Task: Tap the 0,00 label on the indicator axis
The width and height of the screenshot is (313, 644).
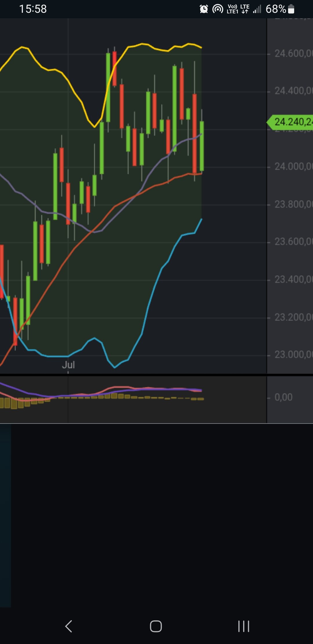Action: [283, 397]
